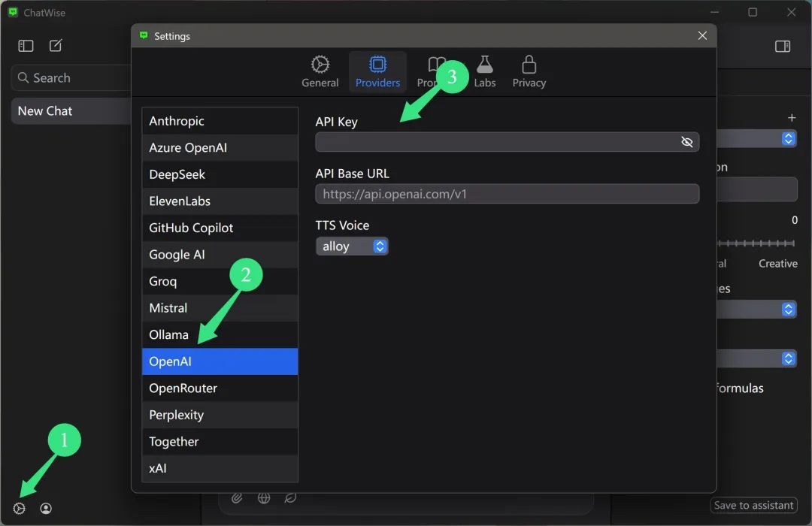
Task: Select the Together provider
Action: pos(220,442)
